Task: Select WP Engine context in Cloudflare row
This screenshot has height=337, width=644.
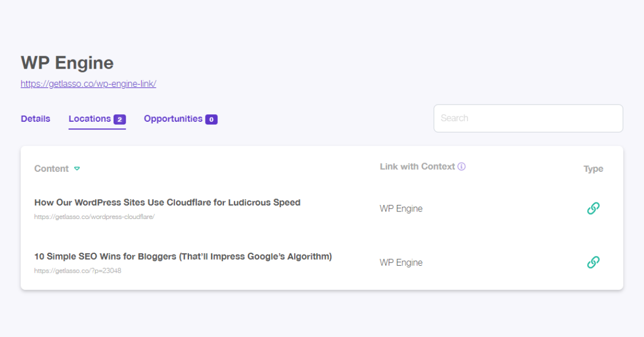Action: pos(401,209)
